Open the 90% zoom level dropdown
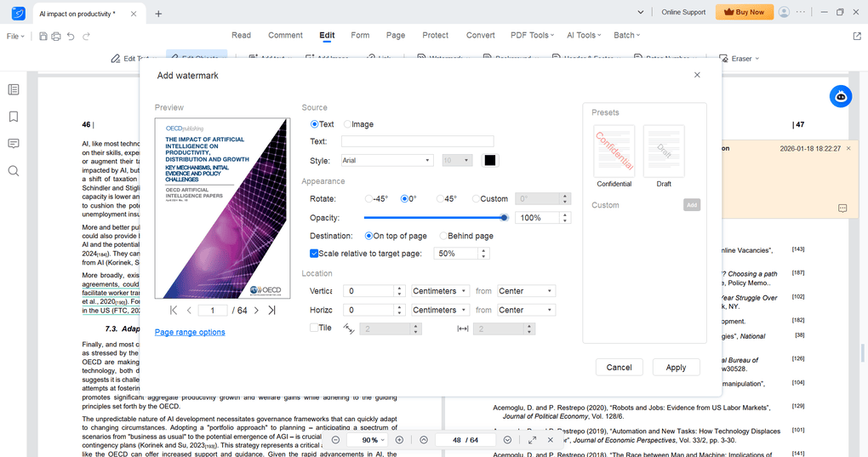The image size is (868, 457). pos(373,440)
